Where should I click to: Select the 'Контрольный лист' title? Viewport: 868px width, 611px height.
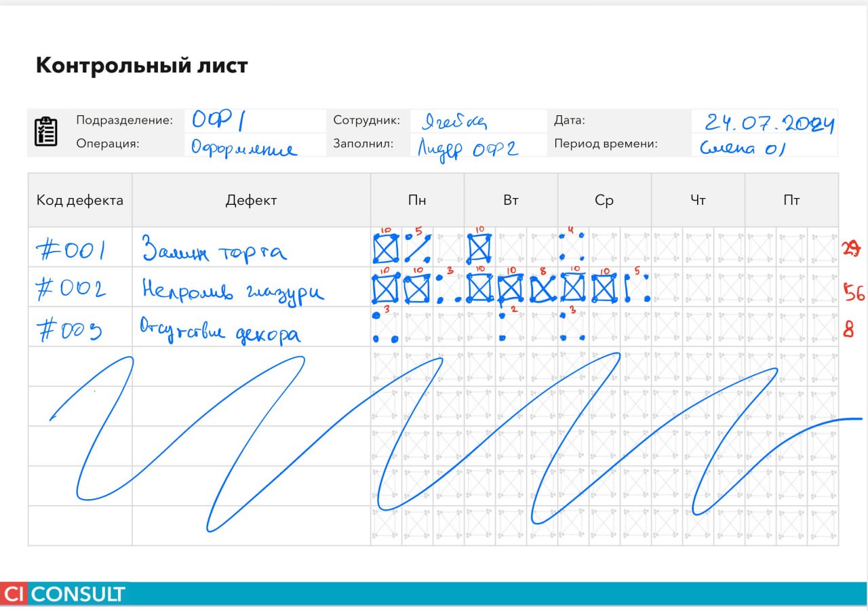pos(142,66)
